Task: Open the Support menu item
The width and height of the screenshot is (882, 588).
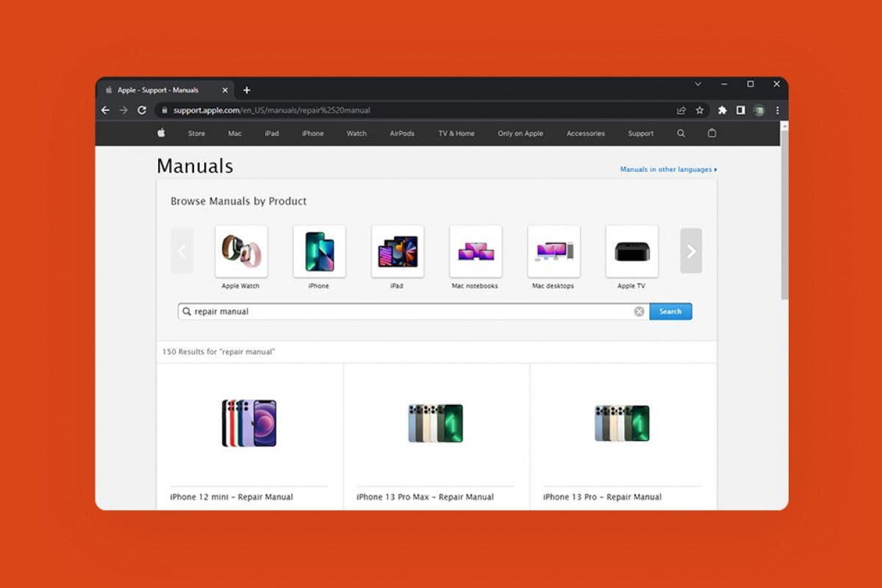Action: 640,133
